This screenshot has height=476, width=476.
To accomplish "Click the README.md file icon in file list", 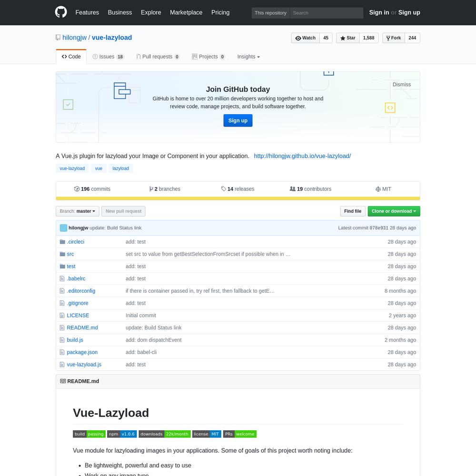I will 62,328.
